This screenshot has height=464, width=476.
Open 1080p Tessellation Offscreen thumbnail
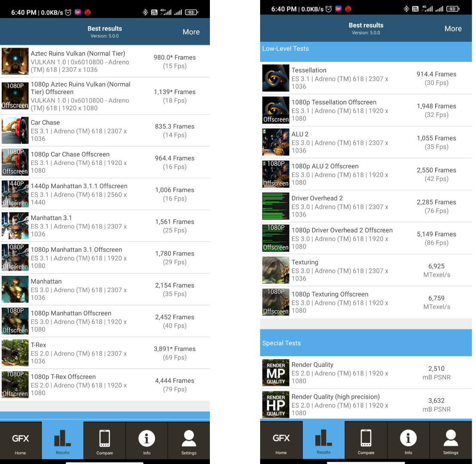coord(276,110)
